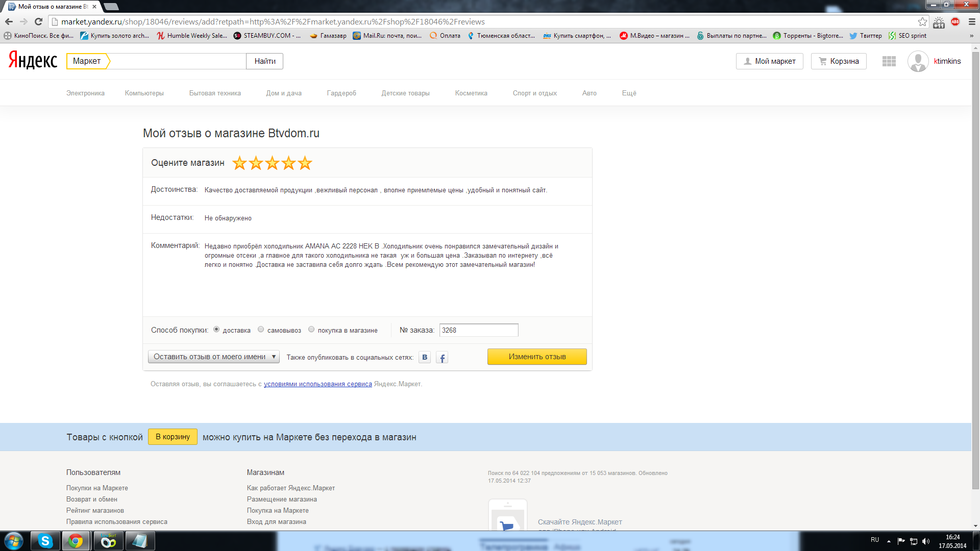Open Skype from the taskbar
This screenshot has height=551, width=980.
pos(45,541)
